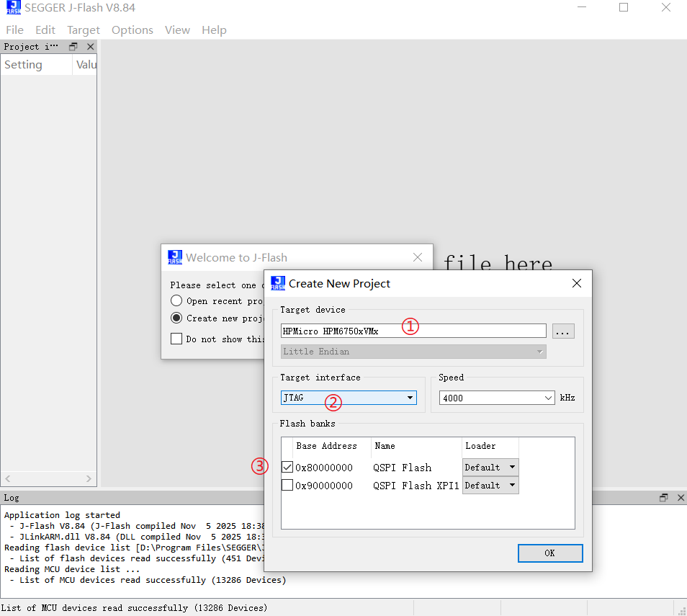Click the Name column header in Flash banks
The width and height of the screenshot is (687, 616).
(416, 446)
